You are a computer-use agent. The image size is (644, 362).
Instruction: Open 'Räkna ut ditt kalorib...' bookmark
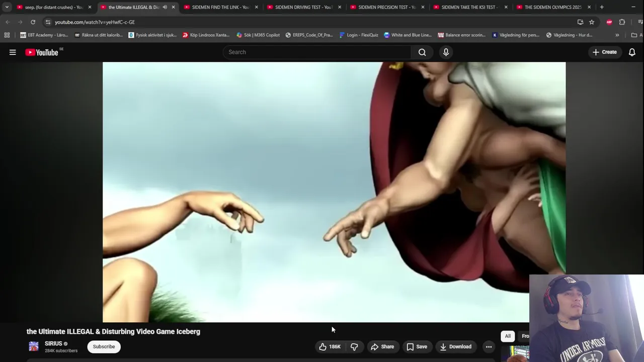tap(98, 35)
